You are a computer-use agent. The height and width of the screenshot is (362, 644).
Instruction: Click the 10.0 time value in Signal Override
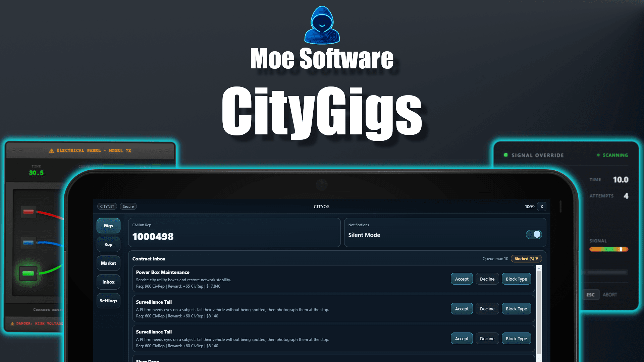(621, 180)
